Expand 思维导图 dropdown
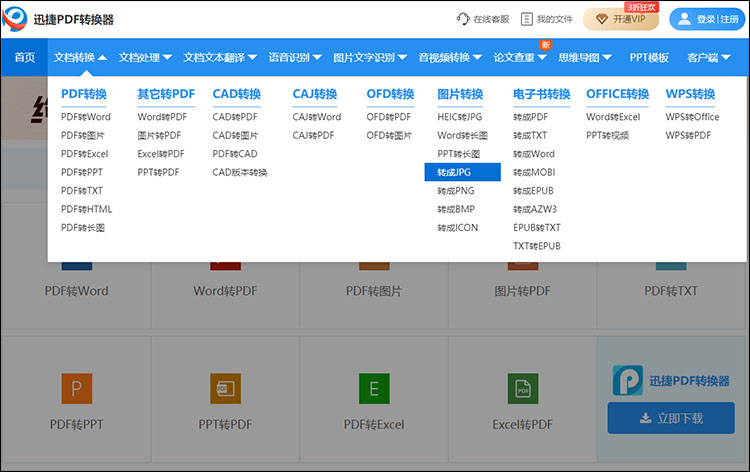This screenshot has width=750, height=472. (585, 57)
